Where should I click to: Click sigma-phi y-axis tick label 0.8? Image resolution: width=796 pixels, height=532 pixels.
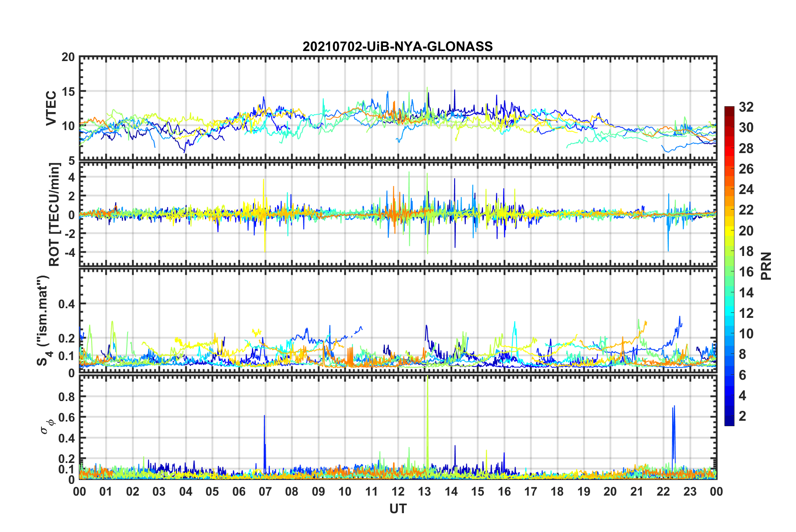[x=67, y=396]
